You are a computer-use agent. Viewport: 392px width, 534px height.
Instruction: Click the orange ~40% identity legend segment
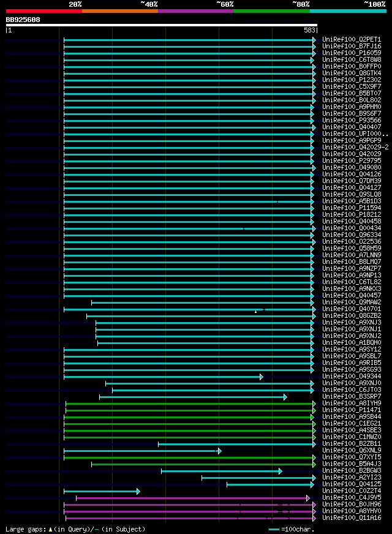coord(120,11)
